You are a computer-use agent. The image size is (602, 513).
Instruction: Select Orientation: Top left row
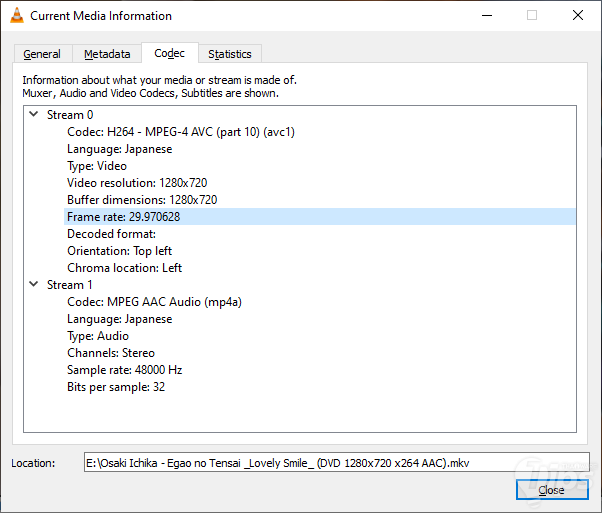click(320, 251)
